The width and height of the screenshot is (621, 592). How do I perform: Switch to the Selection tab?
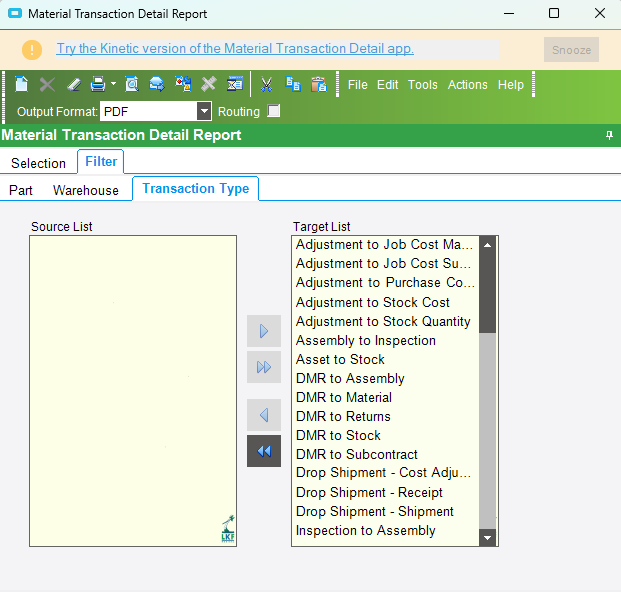(38, 163)
